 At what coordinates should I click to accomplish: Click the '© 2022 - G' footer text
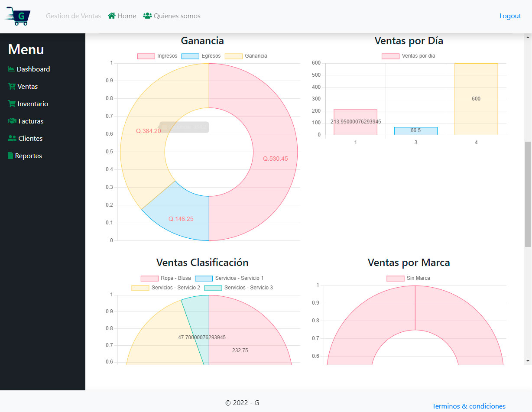coord(243,403)
